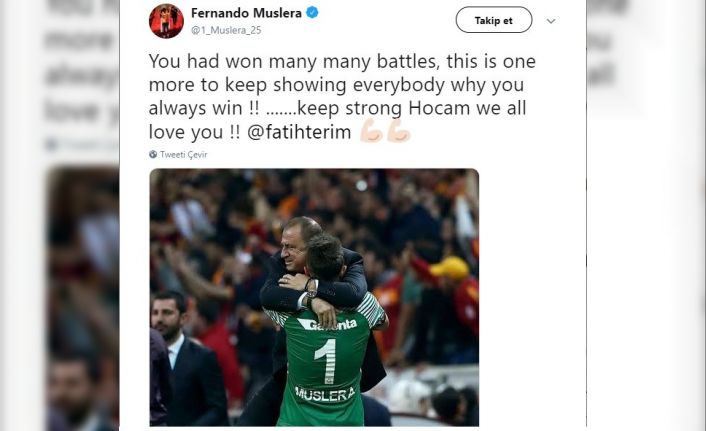
Task: Click the Tweeti Çevir translate link
Action: pyautogui.click(x=183, y=154)
